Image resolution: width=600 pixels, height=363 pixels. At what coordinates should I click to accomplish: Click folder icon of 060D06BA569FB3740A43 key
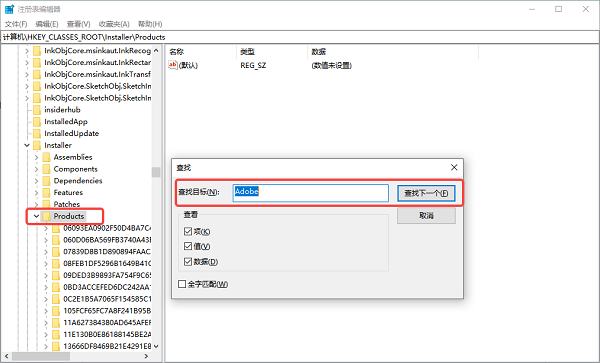tap(56, 241)
